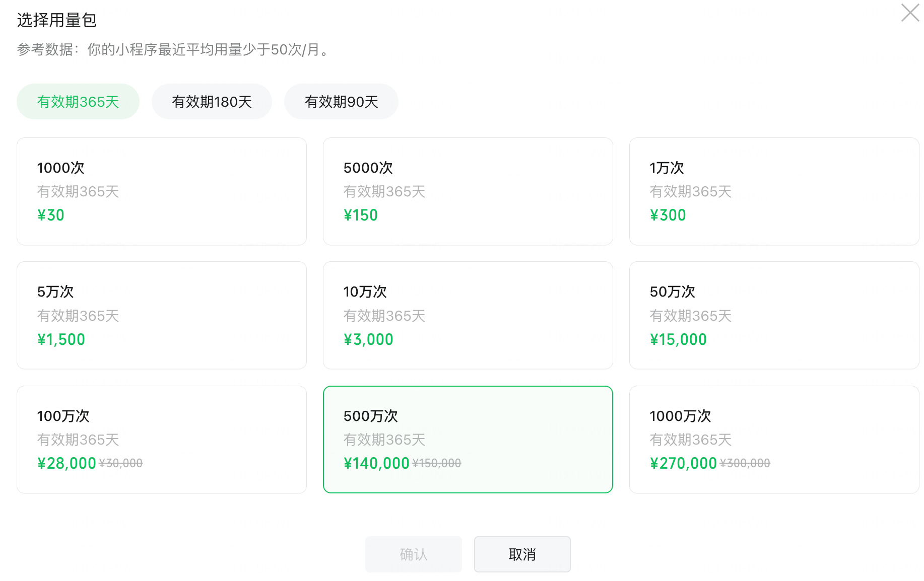This screenshot has height=581, width=924.
Task: Click the selected 500万次 package card
Action: (468, 440)
